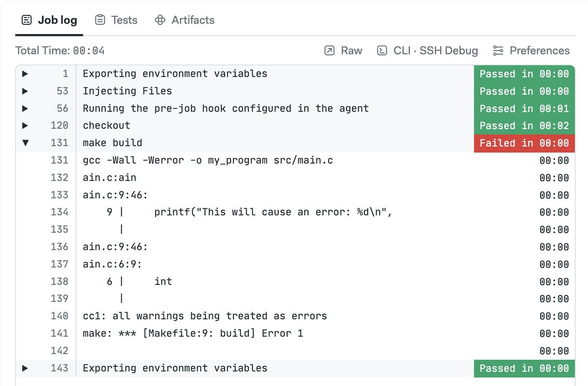
Task: Click the Artifacts icon
Action: pos(160,20)
